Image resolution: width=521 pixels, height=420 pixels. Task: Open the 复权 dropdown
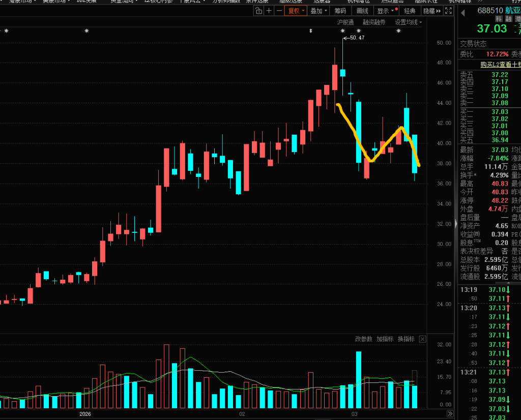pos(296,11)
